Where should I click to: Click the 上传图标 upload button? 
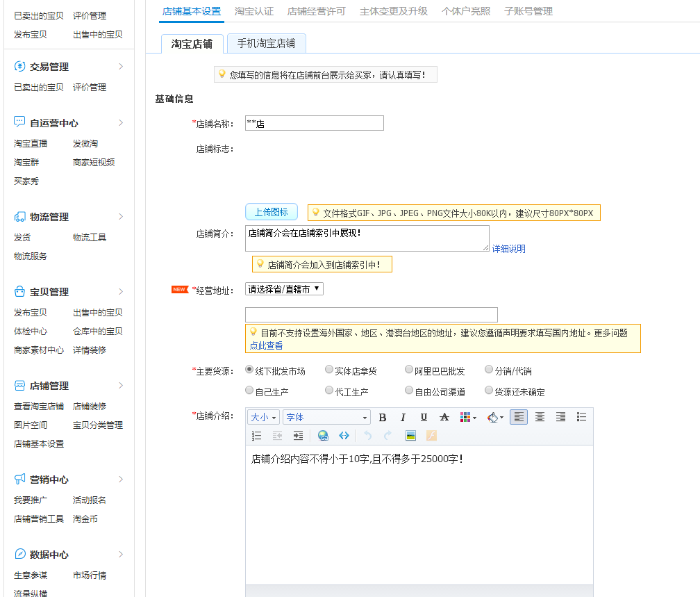click(272, 212)
